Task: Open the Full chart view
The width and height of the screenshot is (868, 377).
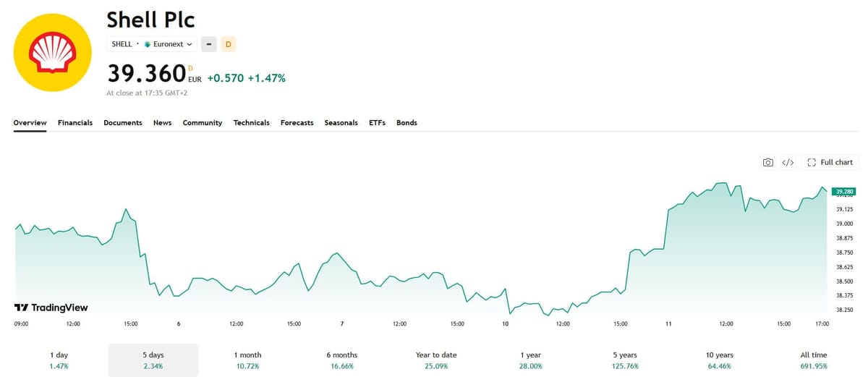Action: [x=830, y=162]
